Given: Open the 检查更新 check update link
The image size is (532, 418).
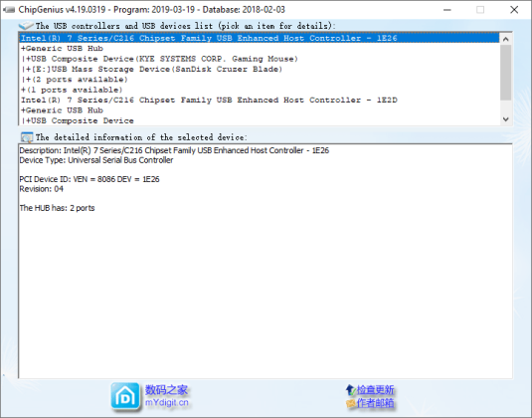Looking at the screenshot, I should [x=375, y=390].
